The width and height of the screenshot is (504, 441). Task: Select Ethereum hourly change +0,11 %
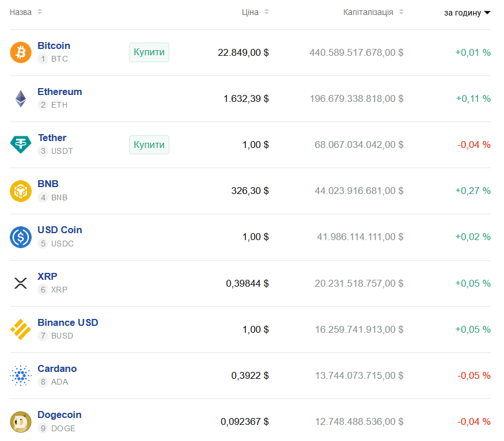tap(473, 98)
